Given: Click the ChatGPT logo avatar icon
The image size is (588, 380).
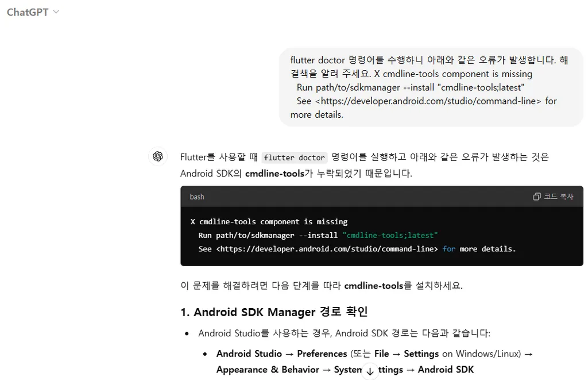Looking at the screenshot, I should [158, 156].
